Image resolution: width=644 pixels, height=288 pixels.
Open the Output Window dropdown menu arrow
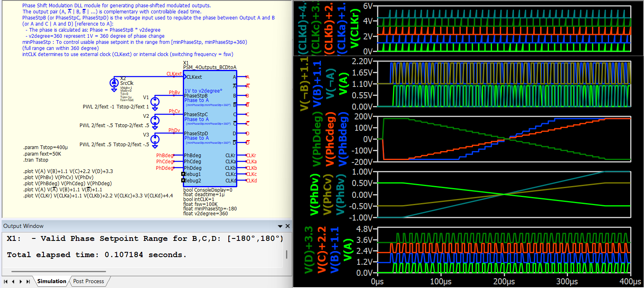(280, 226)
